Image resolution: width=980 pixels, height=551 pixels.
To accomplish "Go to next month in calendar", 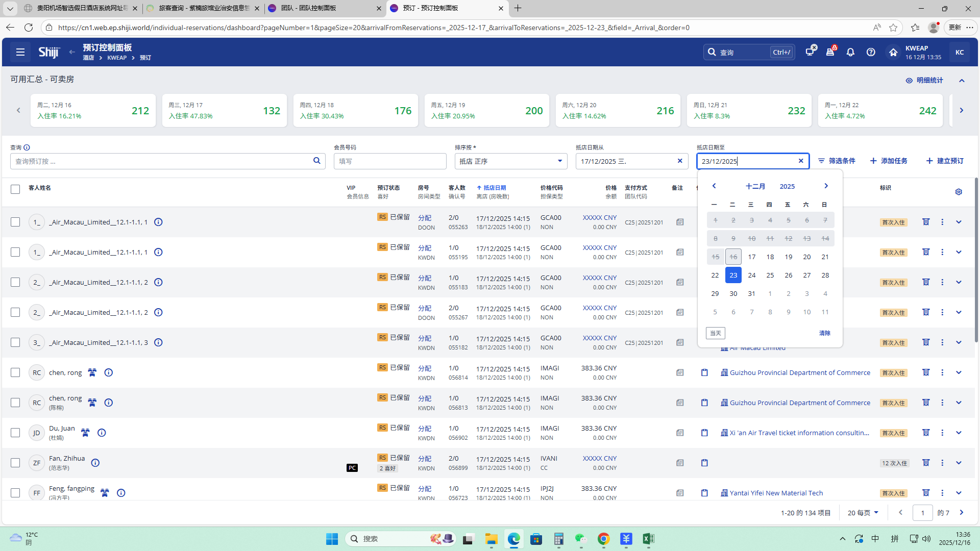I will click(826, 186).
